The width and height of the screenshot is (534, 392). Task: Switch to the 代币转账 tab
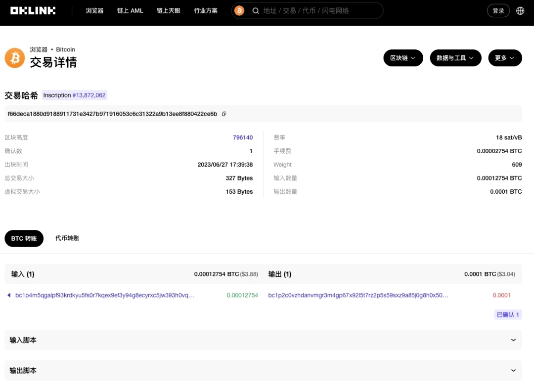[x=67, y=238]
